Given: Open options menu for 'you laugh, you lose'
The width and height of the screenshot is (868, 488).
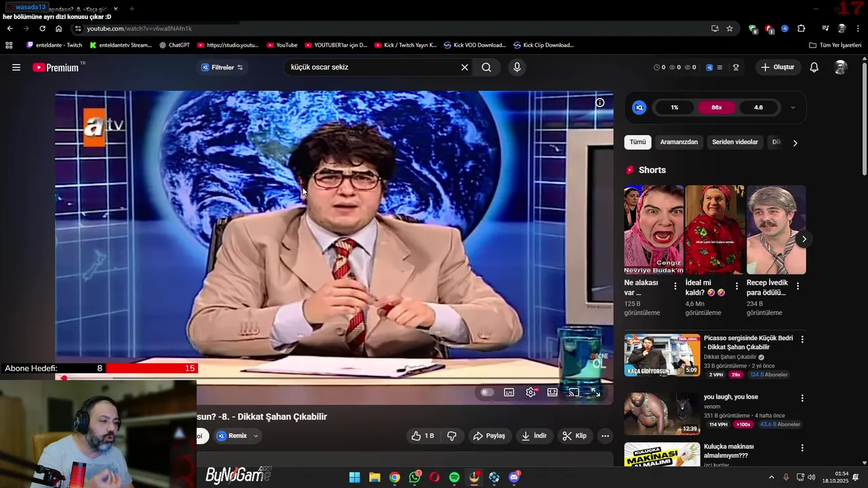Looking at the screenshot, I should [802, 398].
